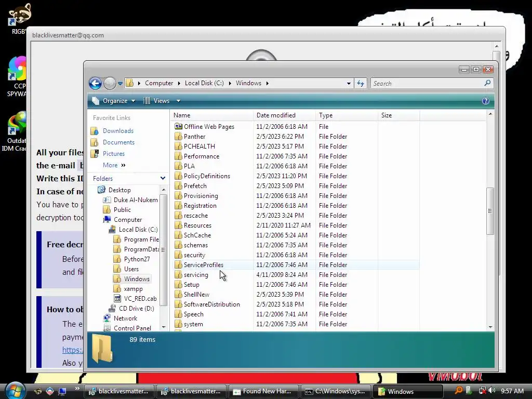Click the Resources folder icon

click(x=178, y=225)
